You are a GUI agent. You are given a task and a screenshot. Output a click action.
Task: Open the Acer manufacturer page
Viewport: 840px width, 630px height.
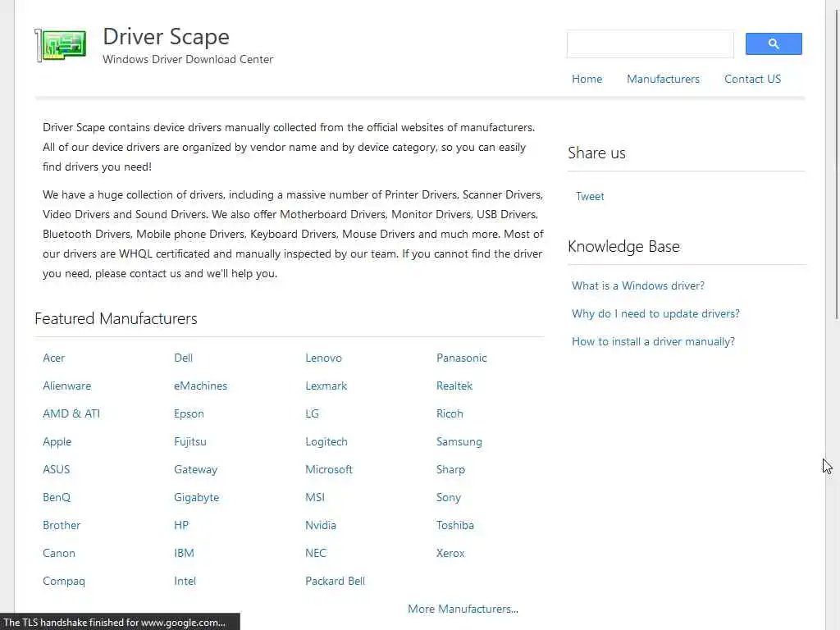pyautogui.click(x=53, y=358)
